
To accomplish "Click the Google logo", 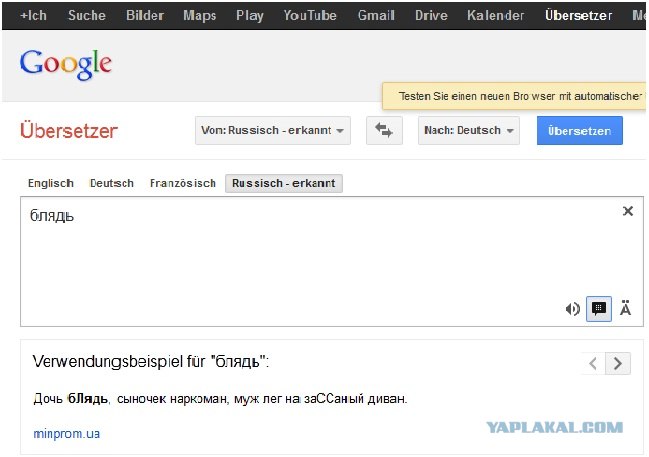I will (66, 64).
